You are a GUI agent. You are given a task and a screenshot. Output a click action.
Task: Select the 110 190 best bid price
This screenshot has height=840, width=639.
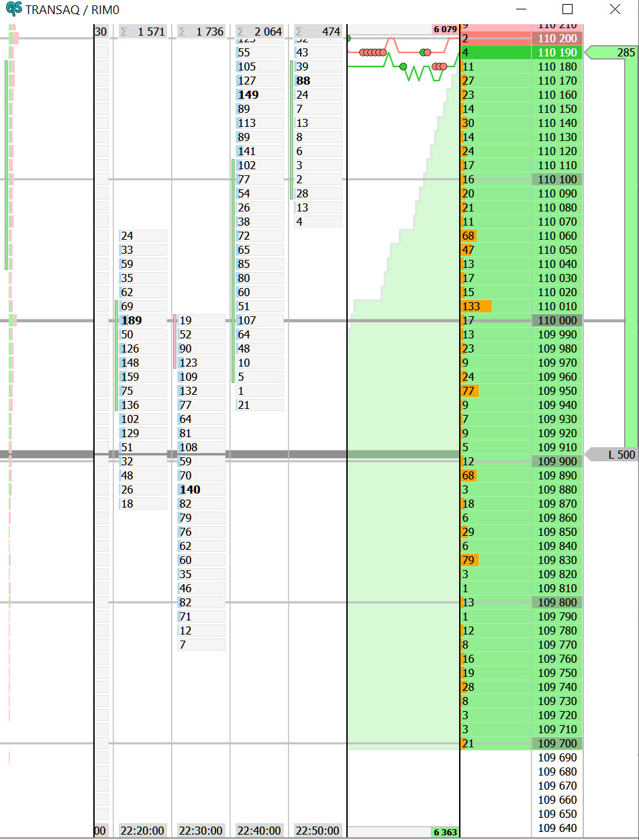coord(557,52)
